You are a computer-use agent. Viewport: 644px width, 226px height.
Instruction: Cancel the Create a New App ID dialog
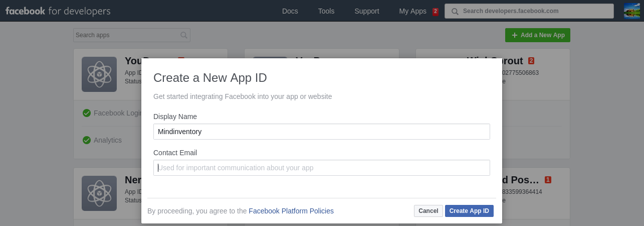click(428, 211)
